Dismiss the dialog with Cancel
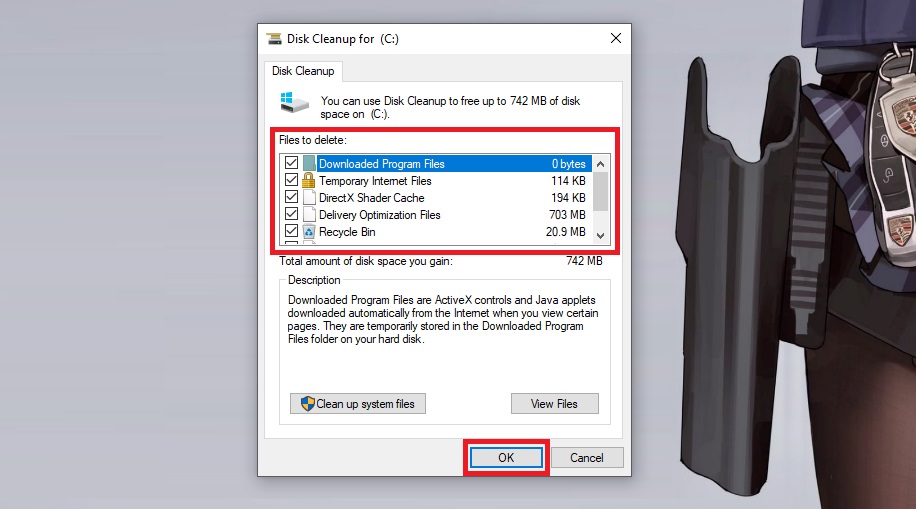 [587, 457]
